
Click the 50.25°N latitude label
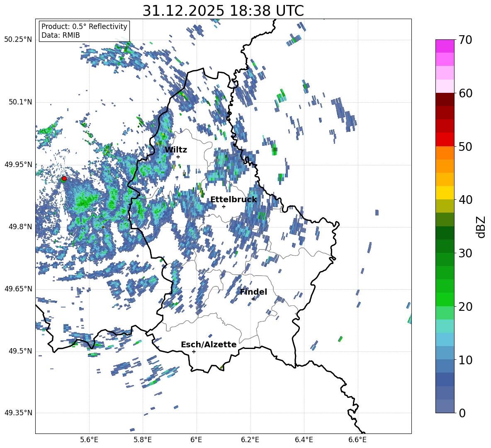18,40
